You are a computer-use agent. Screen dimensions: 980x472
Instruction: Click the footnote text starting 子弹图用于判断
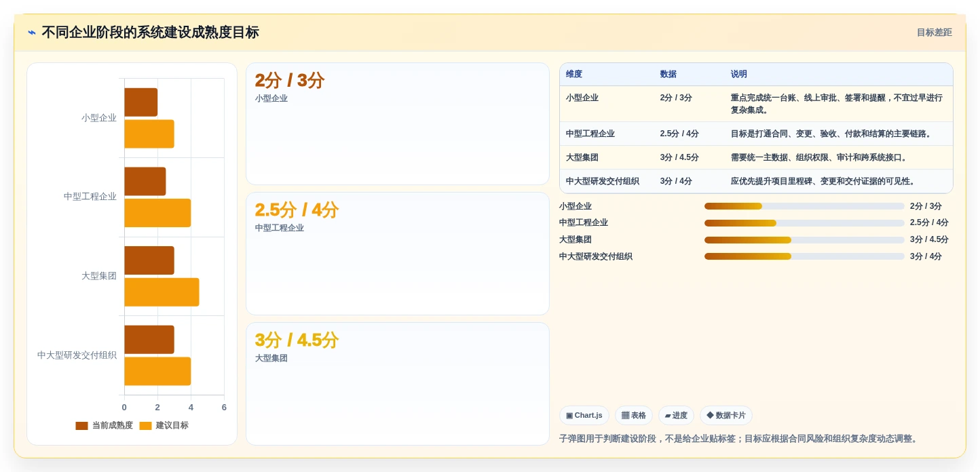pos(740,439)
